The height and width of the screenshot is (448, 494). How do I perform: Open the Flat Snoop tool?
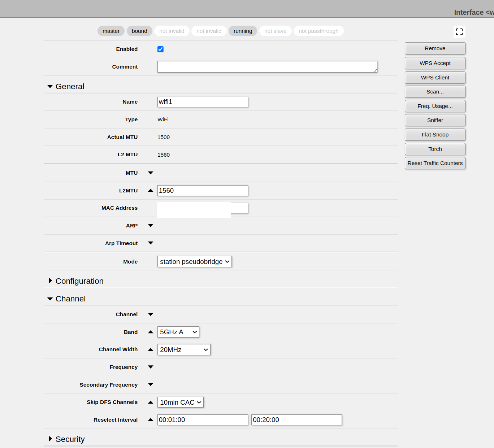(435, 135)
